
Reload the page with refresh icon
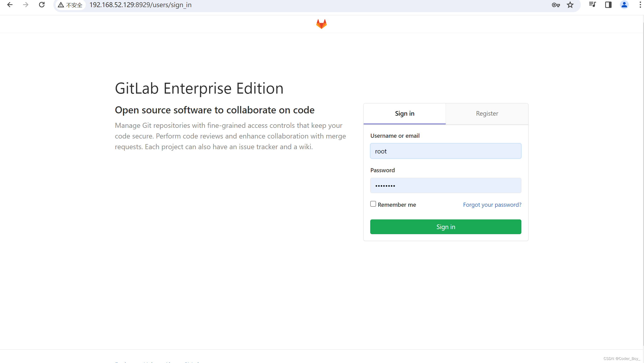coord(42,5)
